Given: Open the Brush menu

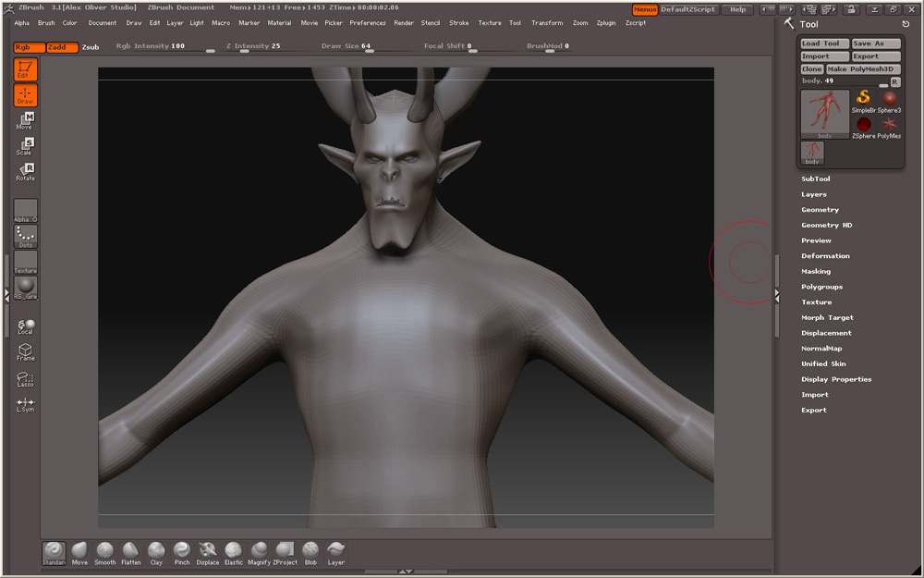Looking at the screenshot, I should (46, 23).
